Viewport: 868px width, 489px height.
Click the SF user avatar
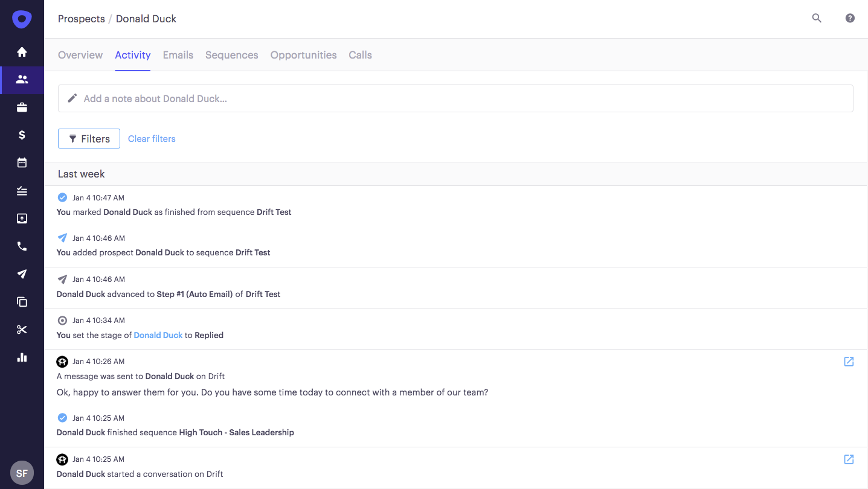(x=22, y=473)
